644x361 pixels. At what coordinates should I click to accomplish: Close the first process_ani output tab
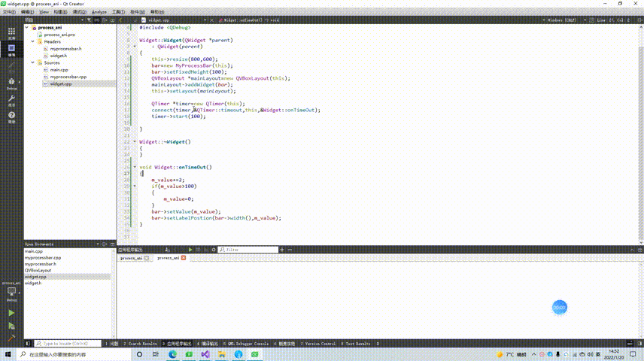coord(147,258)
